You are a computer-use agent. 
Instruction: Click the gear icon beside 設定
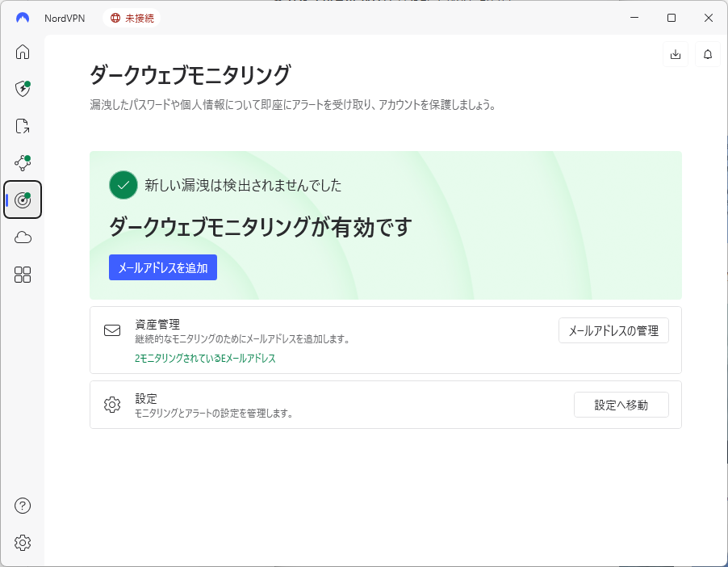tap(112, 405)
